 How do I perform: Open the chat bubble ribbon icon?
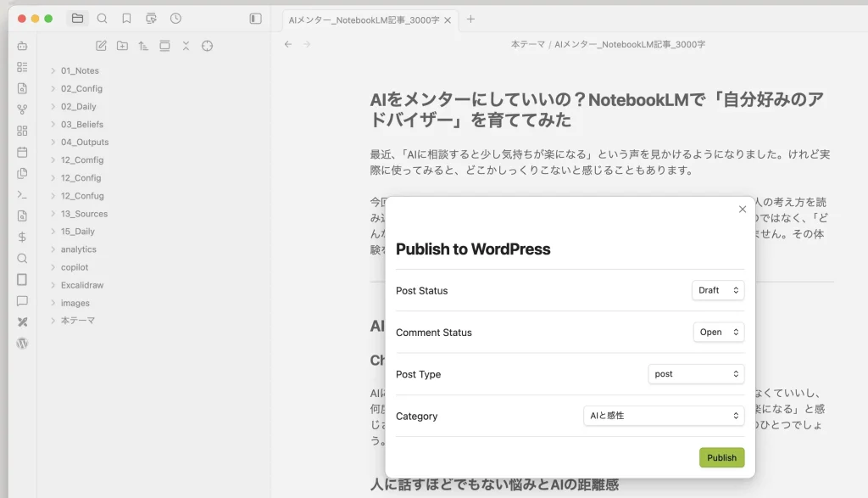[22, 301]
